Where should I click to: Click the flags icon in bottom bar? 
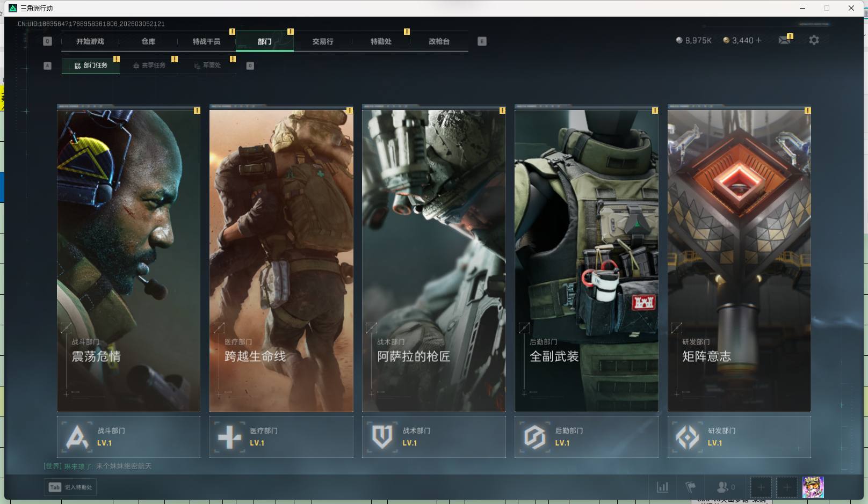(691, 487)
